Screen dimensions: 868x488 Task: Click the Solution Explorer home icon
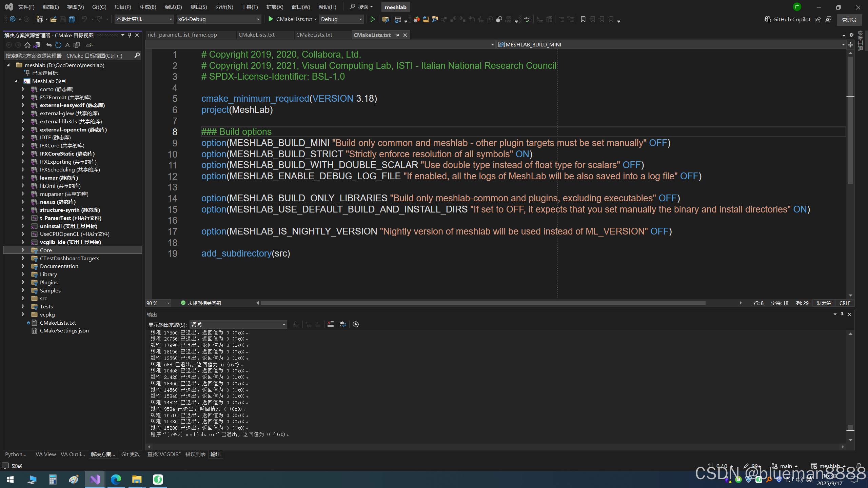[x=27, y=45]
